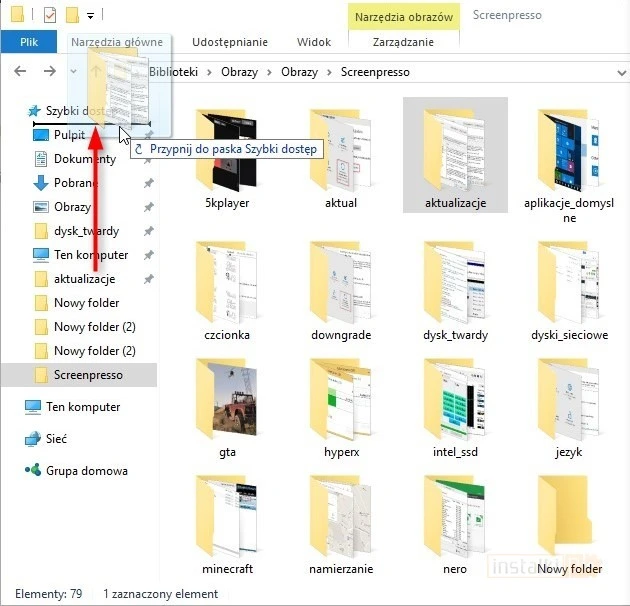
Task: Open Grupa domowa in navigation pane
Action: click(x=86, y=471)
